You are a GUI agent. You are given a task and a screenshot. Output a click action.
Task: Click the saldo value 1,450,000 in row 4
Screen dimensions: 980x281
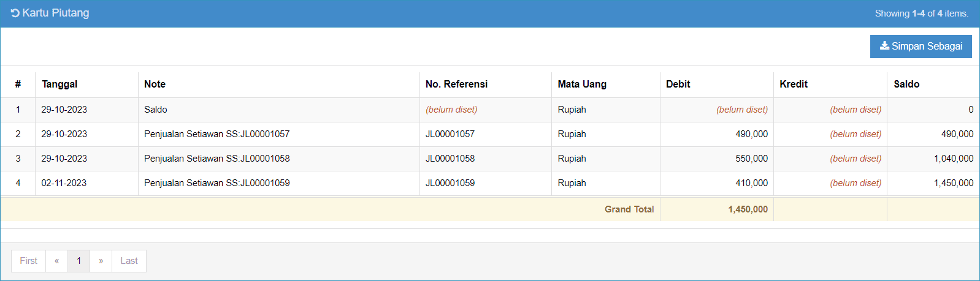coord(954,183)
